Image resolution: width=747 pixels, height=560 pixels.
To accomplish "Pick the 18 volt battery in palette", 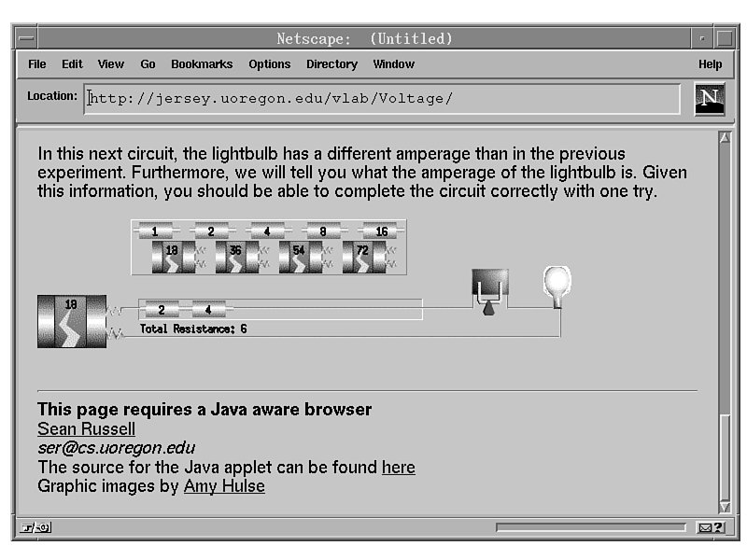I will point(177,258).
